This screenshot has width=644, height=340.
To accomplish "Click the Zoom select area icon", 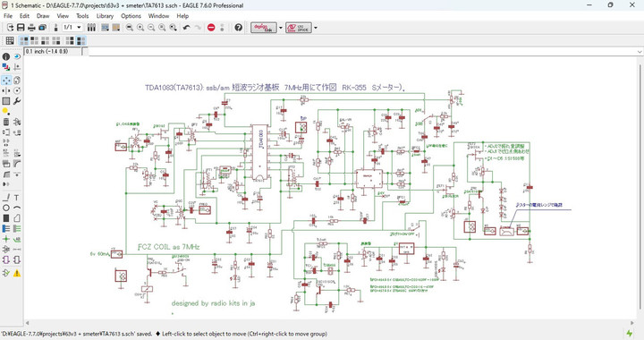I will point(174,28).
